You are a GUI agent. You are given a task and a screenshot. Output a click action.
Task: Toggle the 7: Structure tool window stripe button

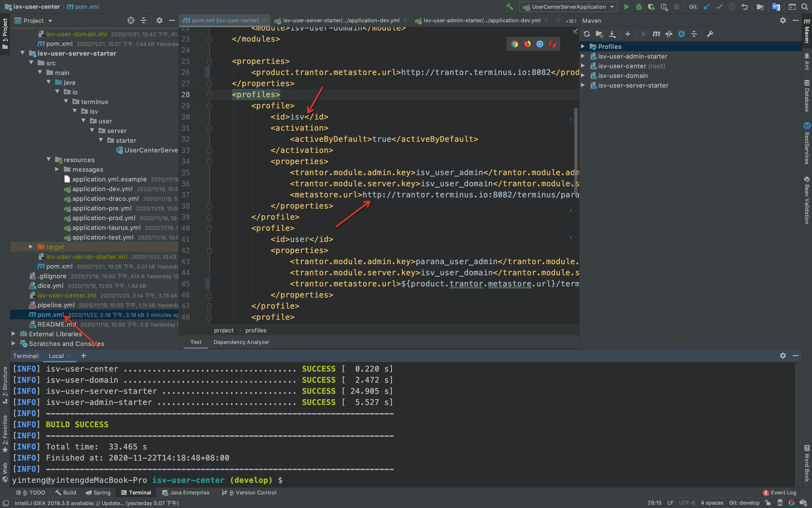click(x=5, y=385)
